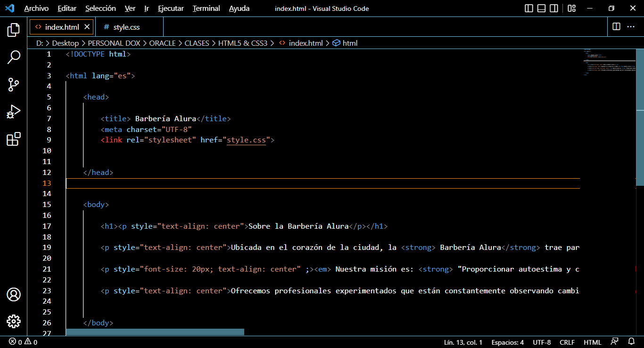Click 'Sobre la Barbería Alura' heading text
The image size is (644, 348).
pyautogui.click(x=298, y=226)
